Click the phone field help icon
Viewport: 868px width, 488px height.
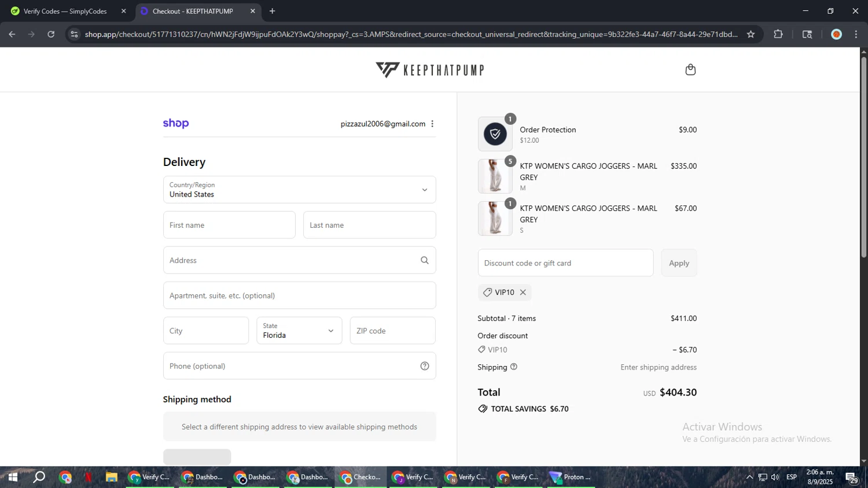425,366
